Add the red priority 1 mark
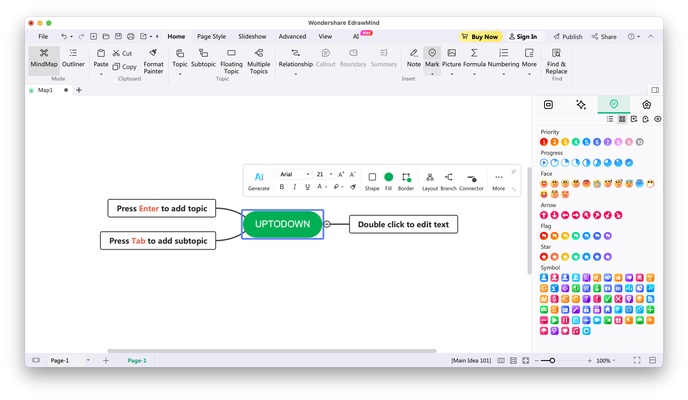This screenshot has height=400, width=688. click(x=544, y=142)
